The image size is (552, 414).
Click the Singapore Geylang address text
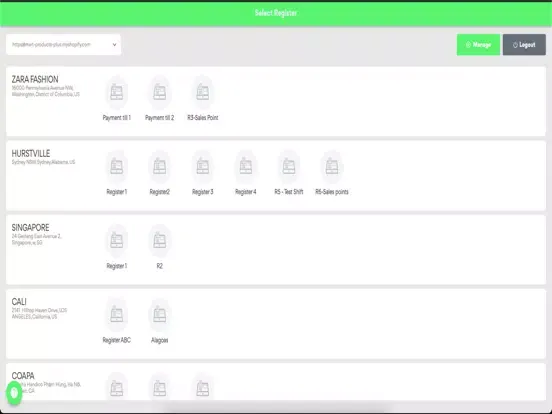click(37, 239)
